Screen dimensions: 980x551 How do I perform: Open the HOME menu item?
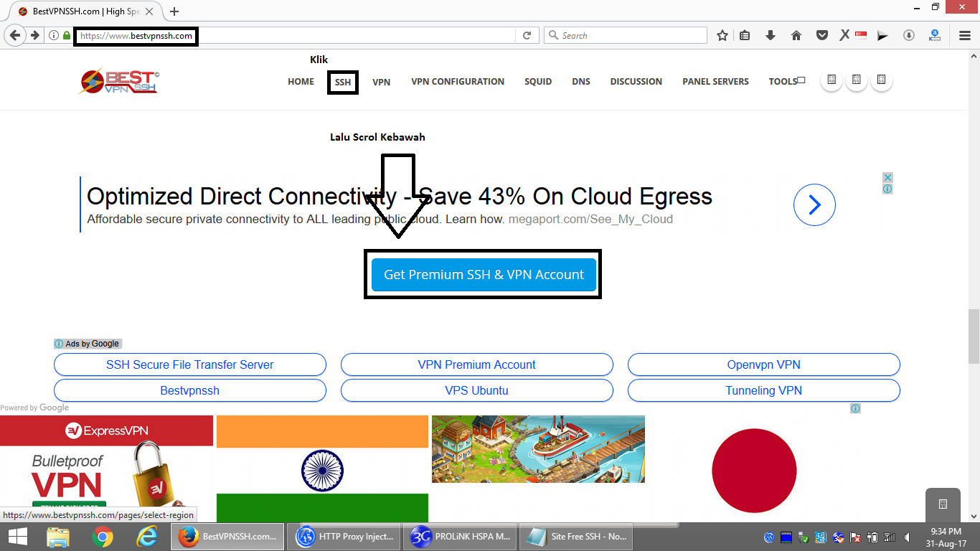[301, 82]
